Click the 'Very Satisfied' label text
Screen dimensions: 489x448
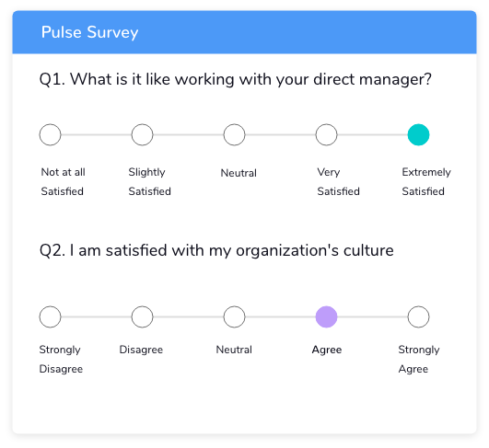(x=338, y=181)
